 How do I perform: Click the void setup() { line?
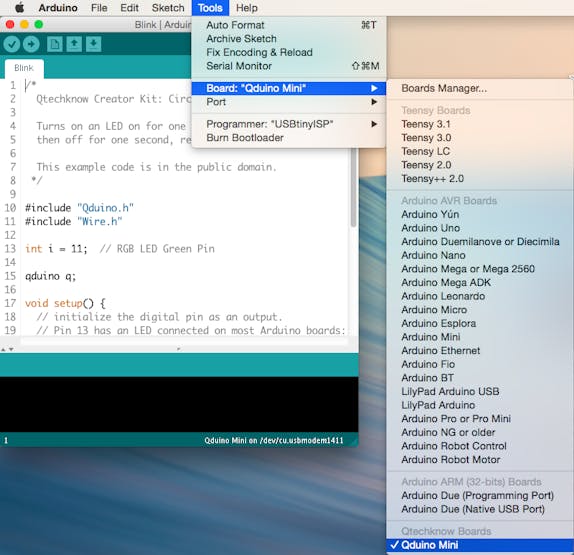(x=65, y=303)
